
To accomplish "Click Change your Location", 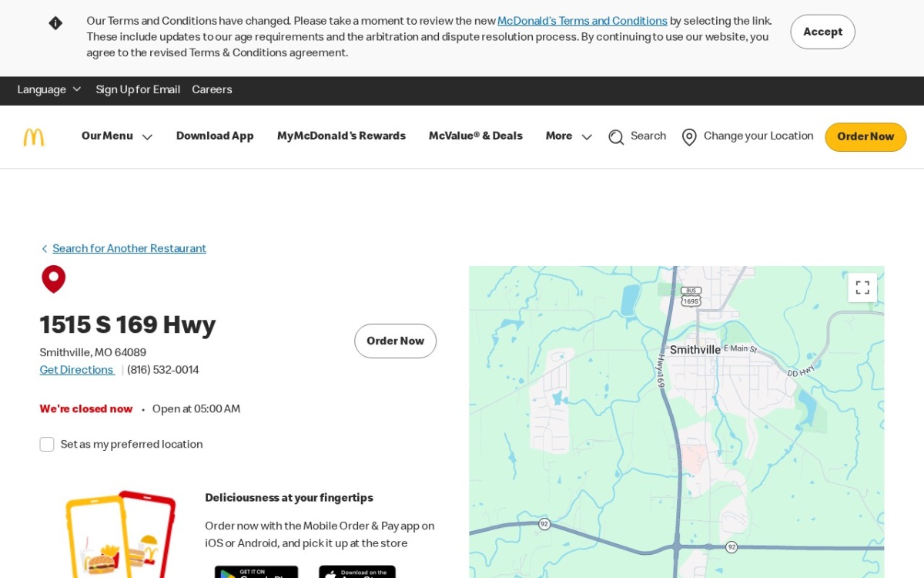I will (758, 136).
